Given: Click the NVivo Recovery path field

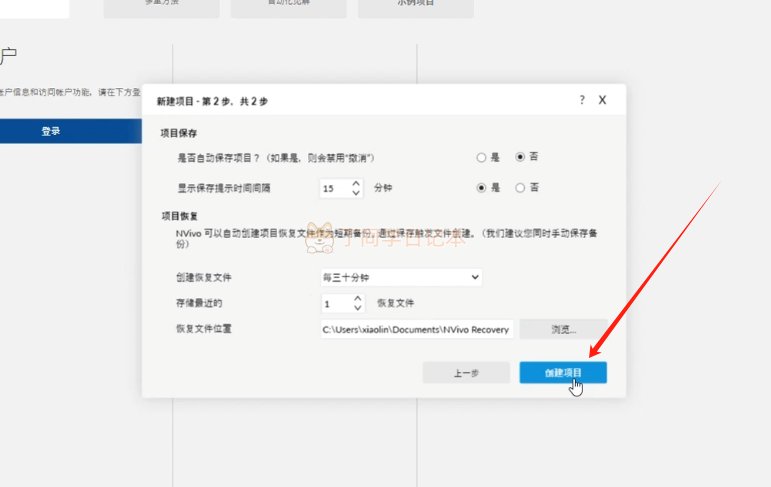Looking at the screenshot, I should tap(416, 329).
